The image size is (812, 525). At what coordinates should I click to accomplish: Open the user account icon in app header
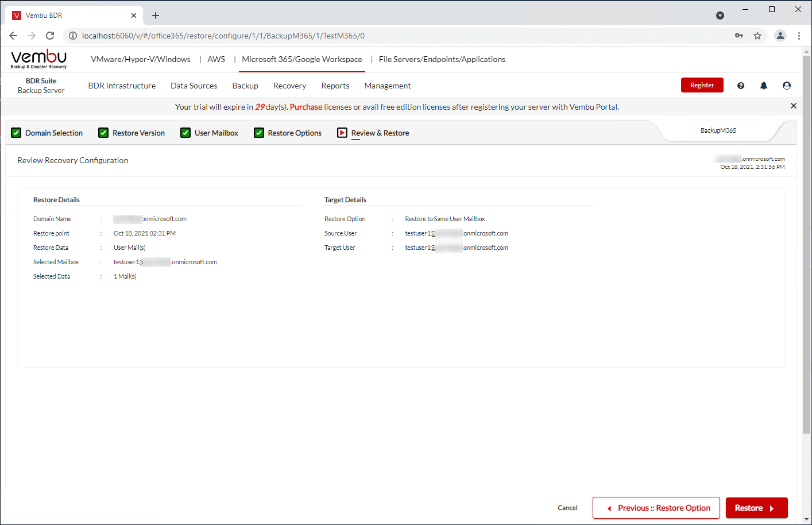[x=787, y=86]
